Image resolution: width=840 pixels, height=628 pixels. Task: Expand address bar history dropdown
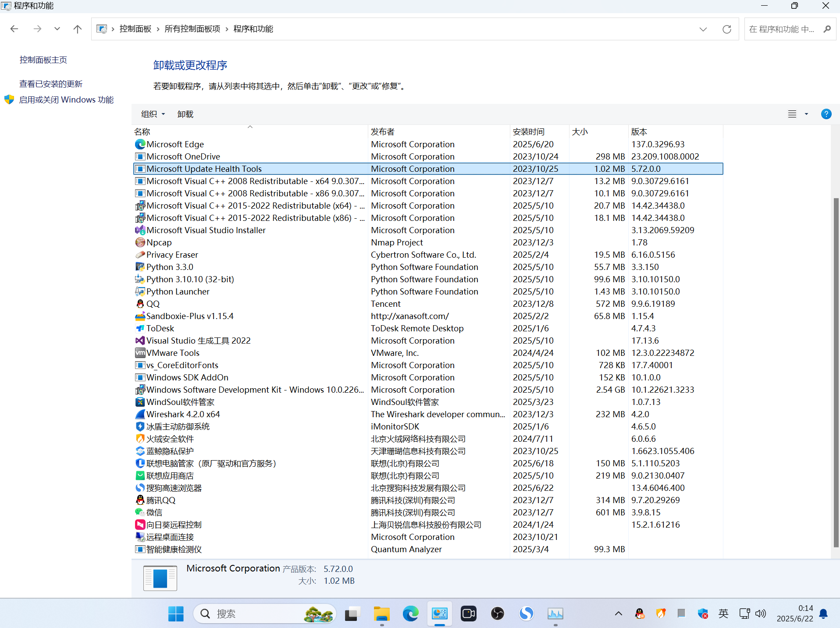(703, 29)
